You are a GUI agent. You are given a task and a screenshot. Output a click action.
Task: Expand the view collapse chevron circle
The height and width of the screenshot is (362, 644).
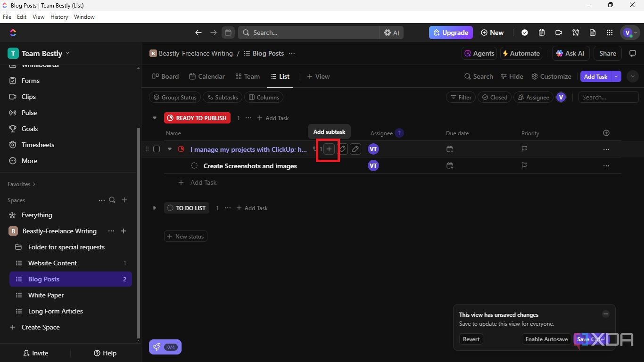tap(633, 76)
